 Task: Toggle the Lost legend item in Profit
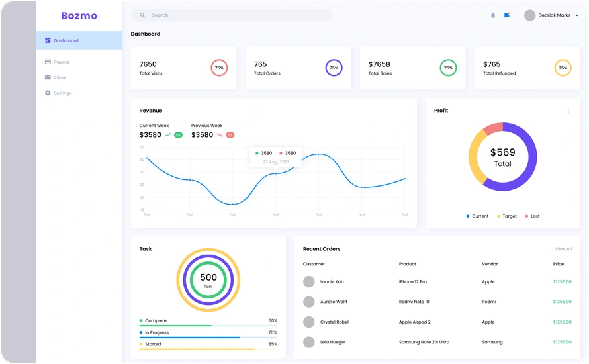point(532,216)
